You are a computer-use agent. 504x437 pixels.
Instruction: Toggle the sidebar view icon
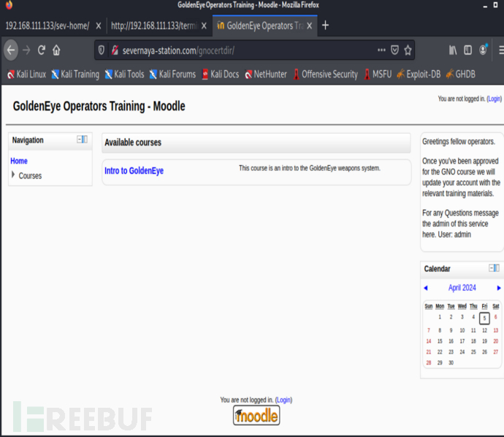pyautogui.click(x=467, y=50)
